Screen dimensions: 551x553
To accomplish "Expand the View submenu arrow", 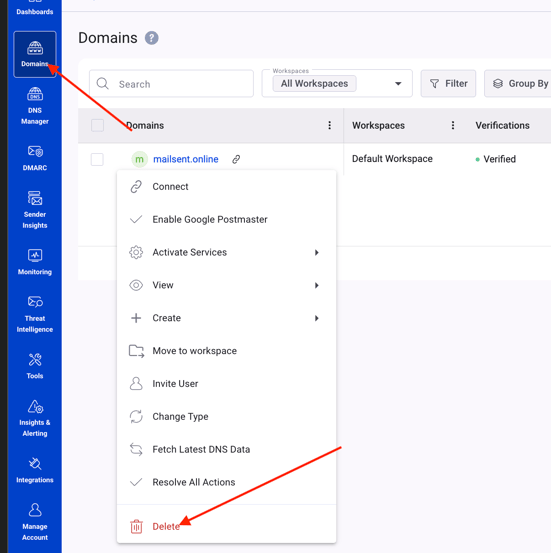I will (316, 285).
